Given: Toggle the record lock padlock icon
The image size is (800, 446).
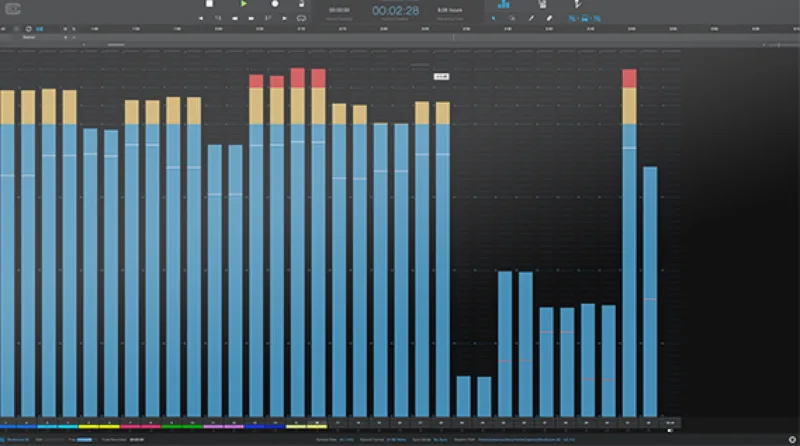Looking at the screenshot, I should coord(302,4).
